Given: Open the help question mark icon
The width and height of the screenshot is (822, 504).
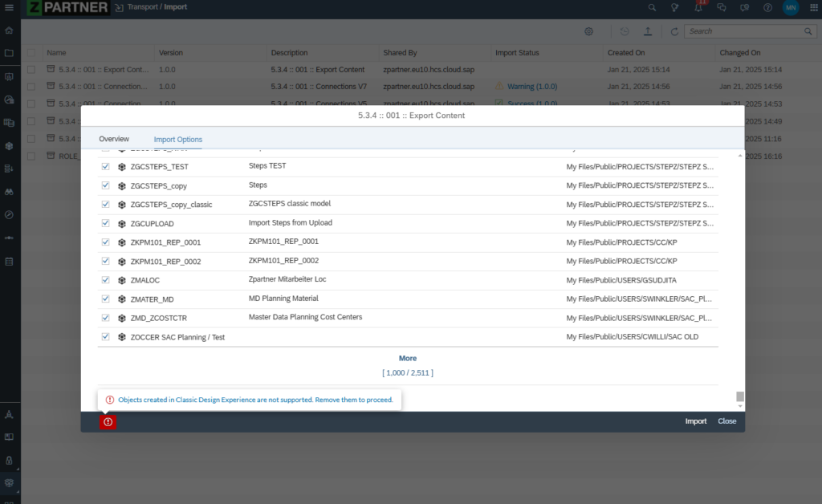Looking at the screenshot, I should coord(768,8).
